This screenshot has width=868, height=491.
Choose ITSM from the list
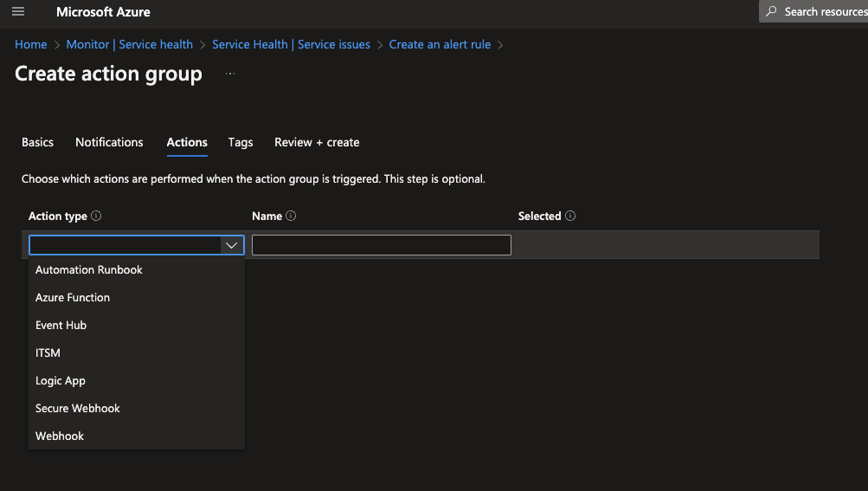tap(137, 353)
